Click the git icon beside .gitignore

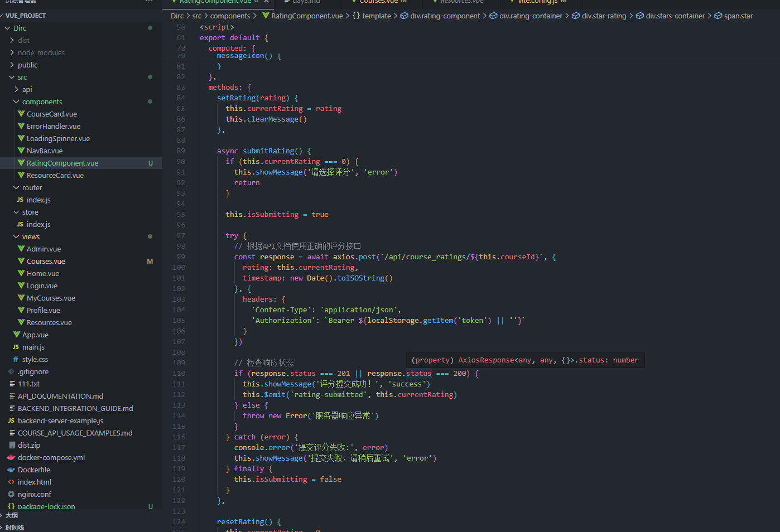11,371
